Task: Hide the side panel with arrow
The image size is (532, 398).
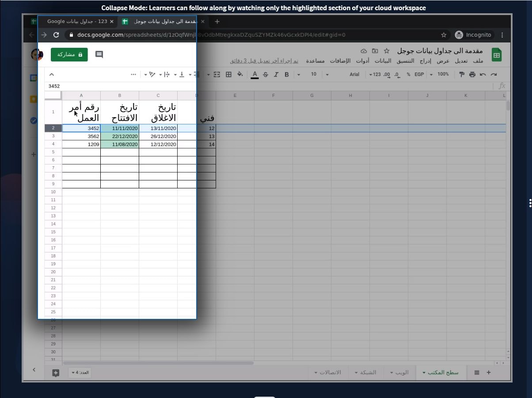Action: [34, 369]
